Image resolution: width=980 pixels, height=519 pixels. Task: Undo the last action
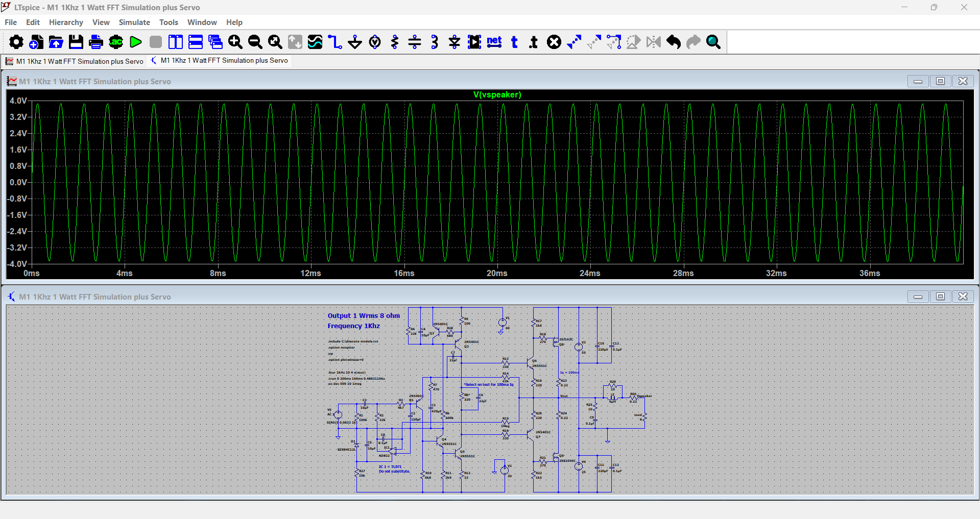click(674, 42)
